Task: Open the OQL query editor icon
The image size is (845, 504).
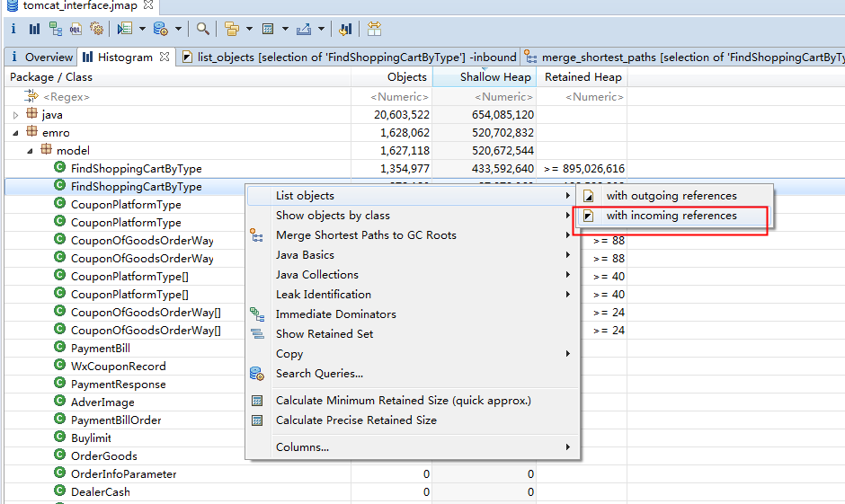Action: click(x=76, y=29)
